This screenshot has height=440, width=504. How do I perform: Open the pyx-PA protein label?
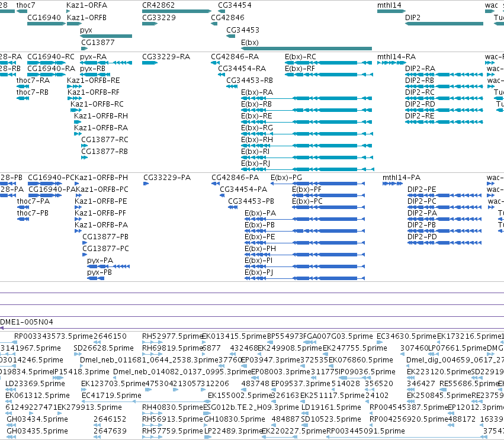coord(100,261)
